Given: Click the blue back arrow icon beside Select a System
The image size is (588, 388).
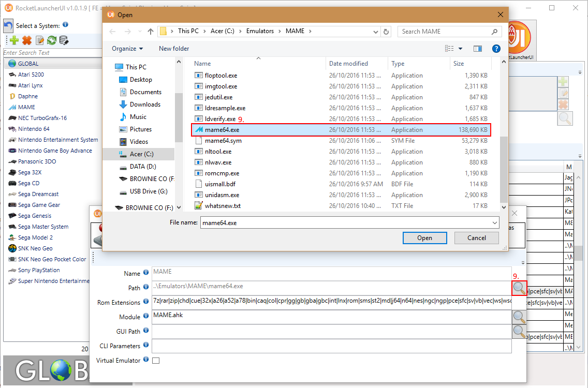Looking at the screenshot, I should (8, 26).
